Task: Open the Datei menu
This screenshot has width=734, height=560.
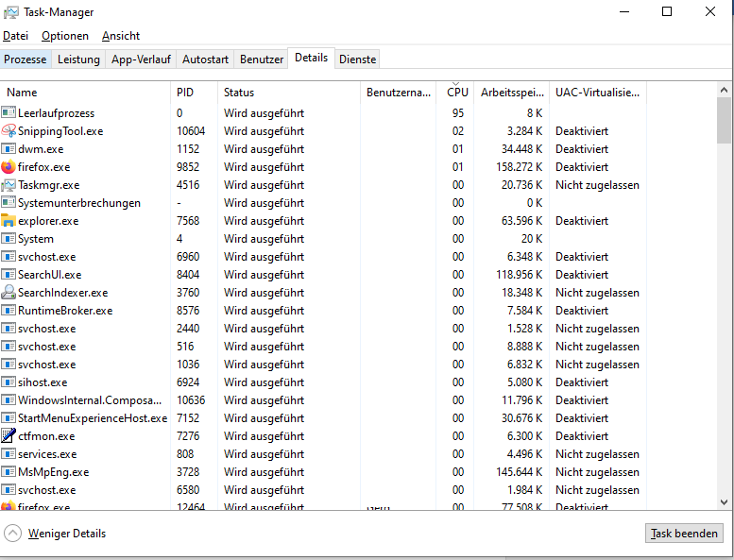Action: 15,36
